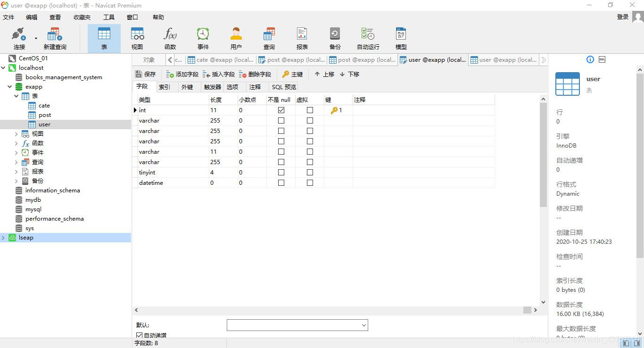Switch to cate @exapp document tab
This screenshot has width=644, height=348.
click(x=221, y=60)
